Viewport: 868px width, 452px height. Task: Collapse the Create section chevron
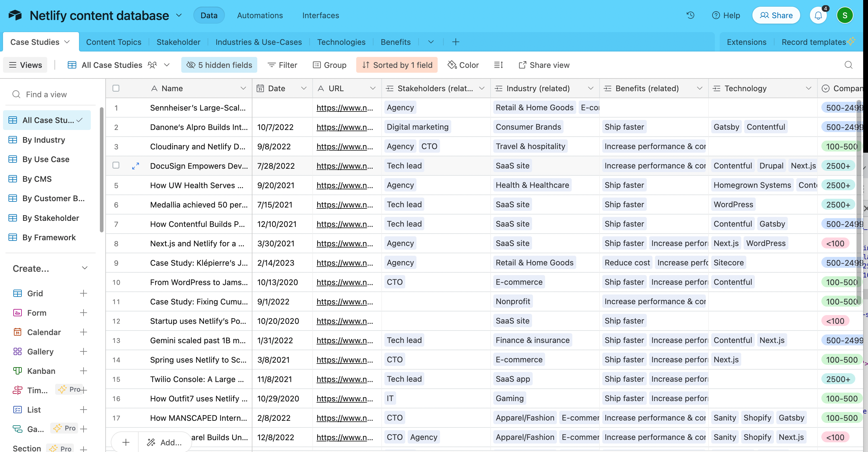[84, 268]
